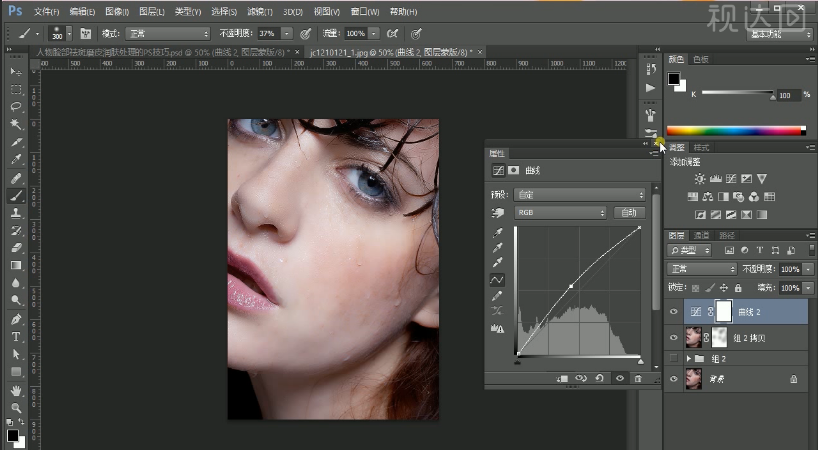Click the 自动 auto button in Curves
This screenshot has width=818, height=450.
[x=629, y=213]
